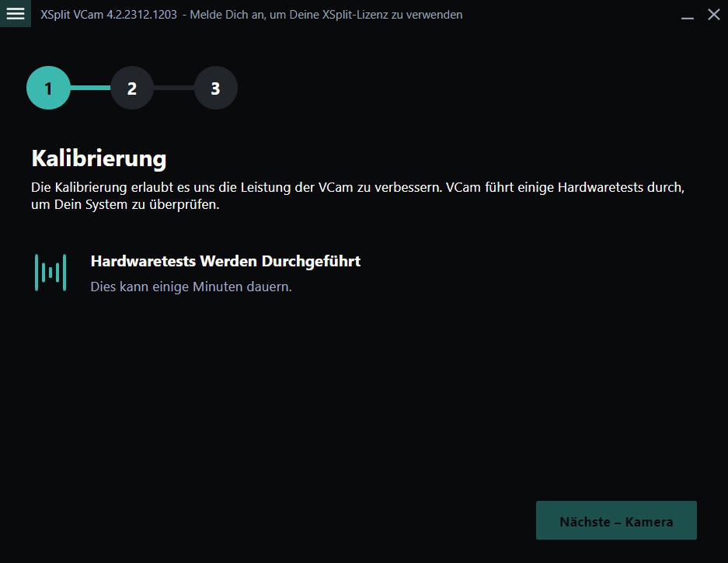The image size is (728, 563).
Task: Minimize the XSplit VCam window
Action: (x=687, y=16)
